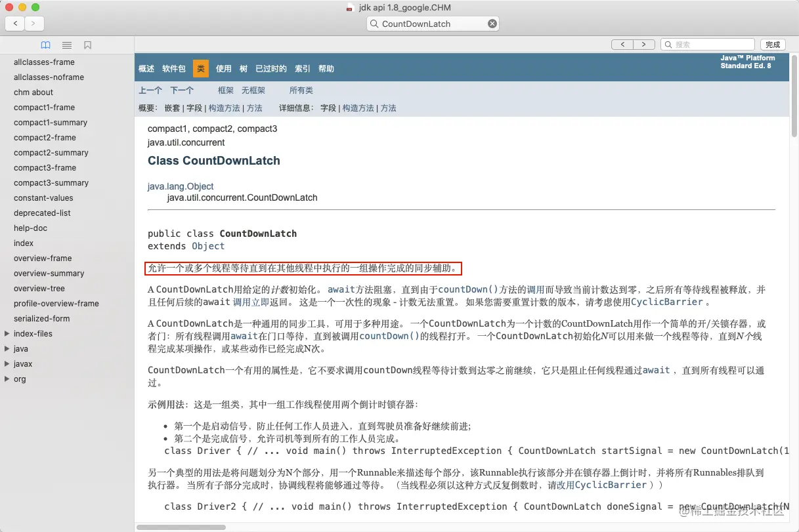The width and height of the screenshot is (799, 532).
Task: Go forward with the window forward arrow
Action: [34, 24]
